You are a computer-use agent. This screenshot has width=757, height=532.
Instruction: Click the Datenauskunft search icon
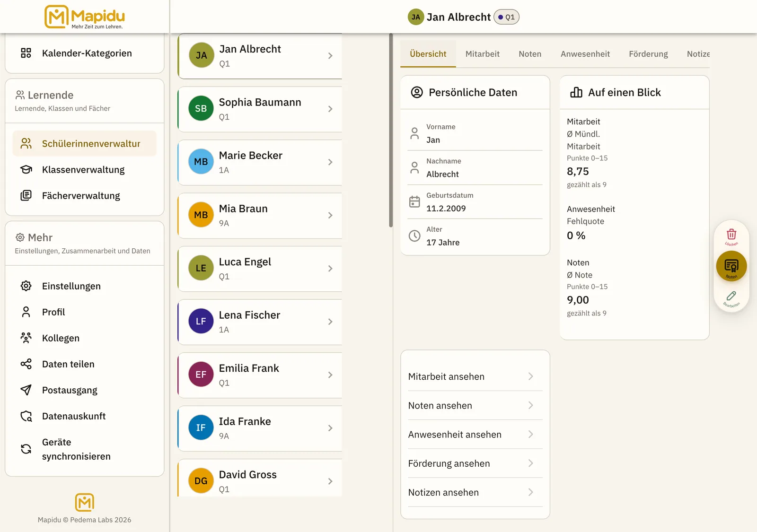click(26, 416)
